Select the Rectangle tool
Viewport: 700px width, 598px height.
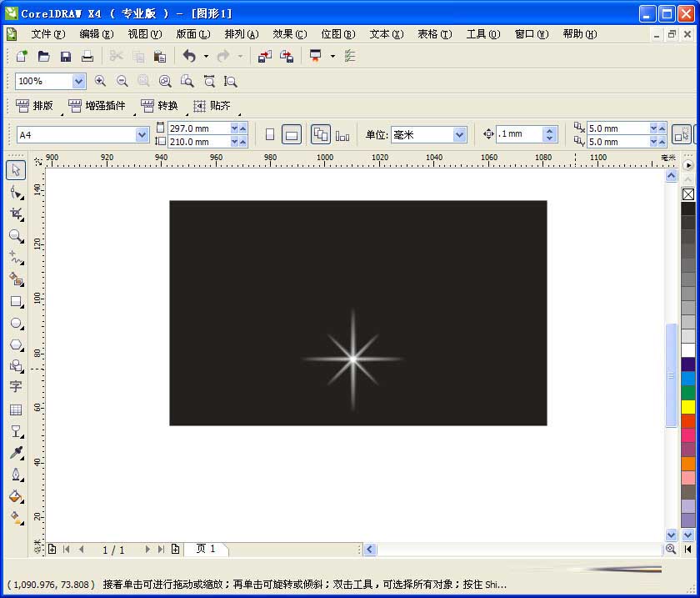(x=15, y=302)
